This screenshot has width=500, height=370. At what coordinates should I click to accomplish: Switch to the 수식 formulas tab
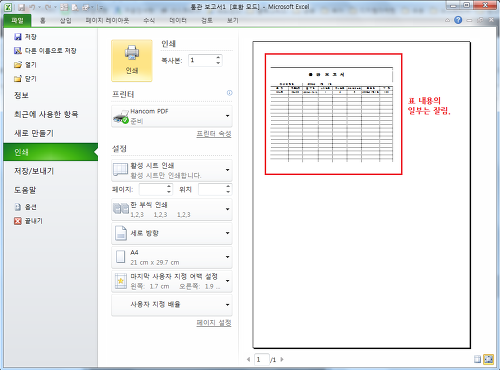click(x=149, y=21)
